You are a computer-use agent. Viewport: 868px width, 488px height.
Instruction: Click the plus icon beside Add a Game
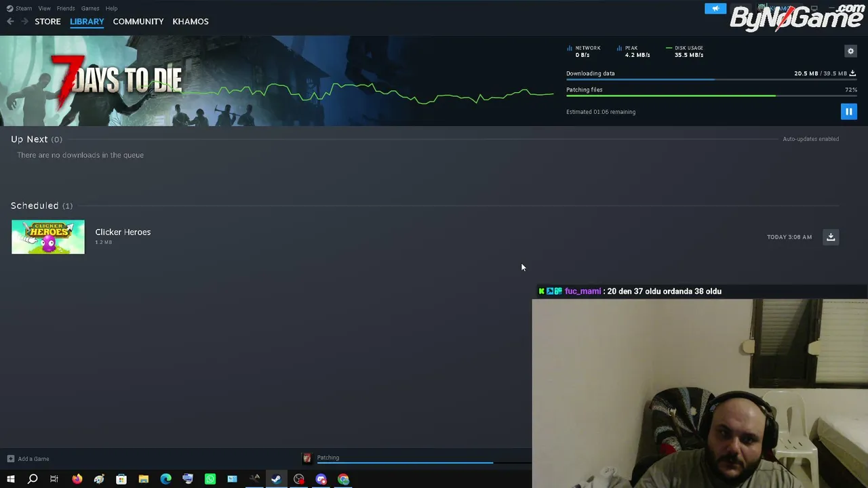pyautogui.click(x=10, y=459)
